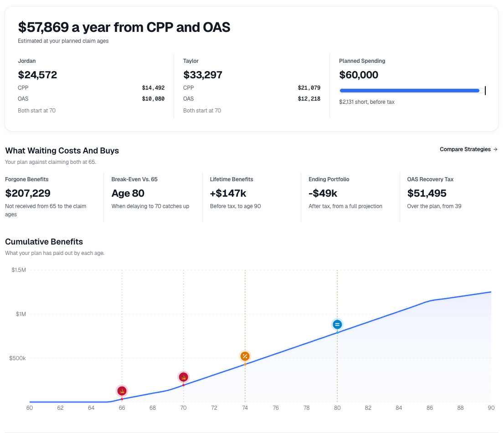The image size is (504, 433).
Task: Click the Jordan name label
Action: pos(27,61)
